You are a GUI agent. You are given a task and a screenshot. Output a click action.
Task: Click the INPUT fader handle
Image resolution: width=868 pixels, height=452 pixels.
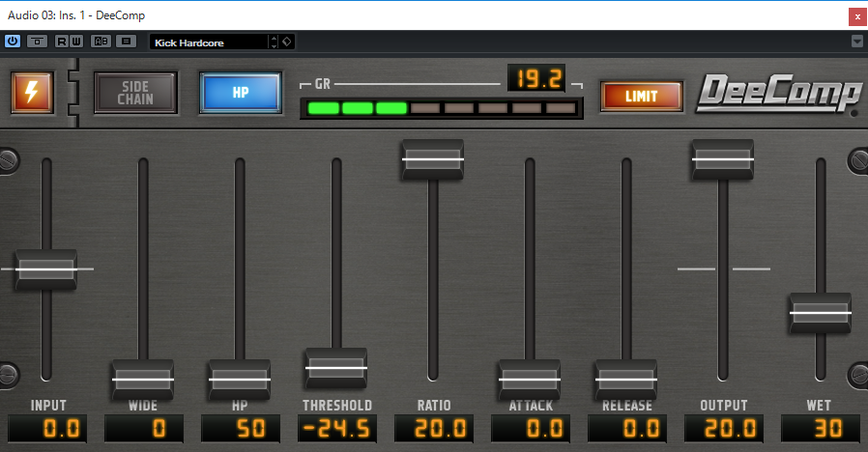46,269
